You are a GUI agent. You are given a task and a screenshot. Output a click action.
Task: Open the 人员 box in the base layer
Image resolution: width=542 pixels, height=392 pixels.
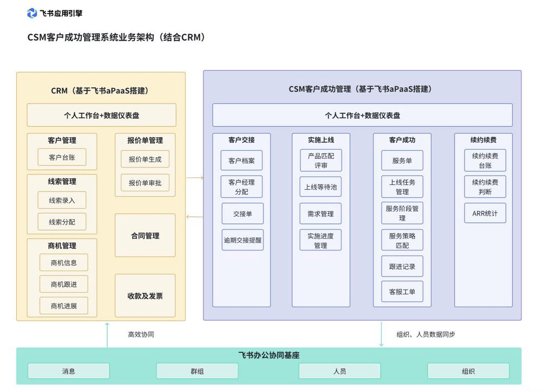click(x=340, y=371)
